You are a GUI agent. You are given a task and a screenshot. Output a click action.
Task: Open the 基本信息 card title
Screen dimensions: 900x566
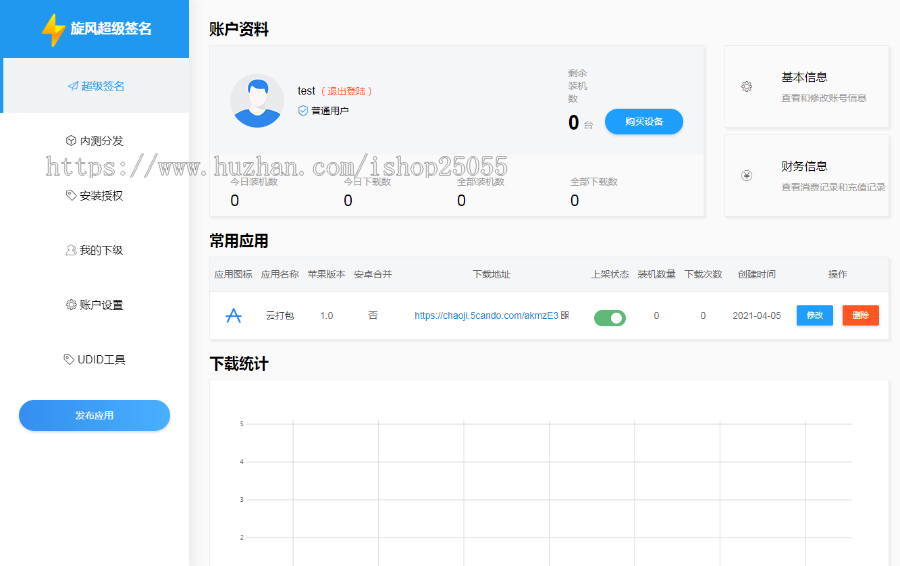[804, 77]
